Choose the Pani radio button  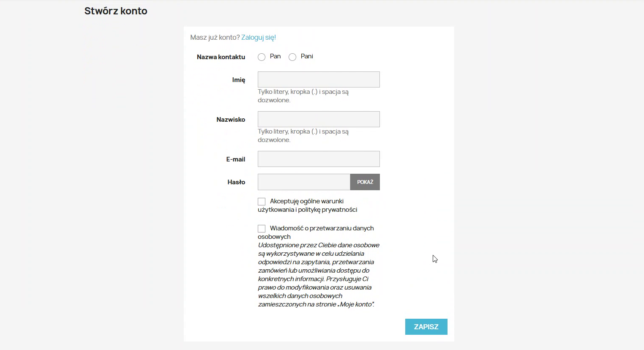click(292, 57)
